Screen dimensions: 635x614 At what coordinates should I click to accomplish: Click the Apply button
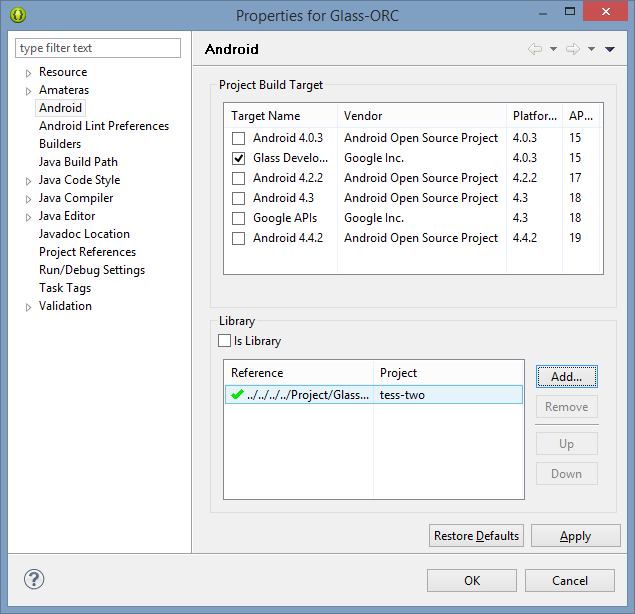575,536
